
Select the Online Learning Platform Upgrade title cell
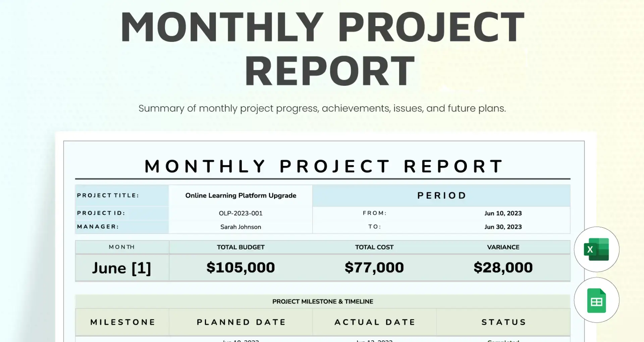(x=240, y=195)
